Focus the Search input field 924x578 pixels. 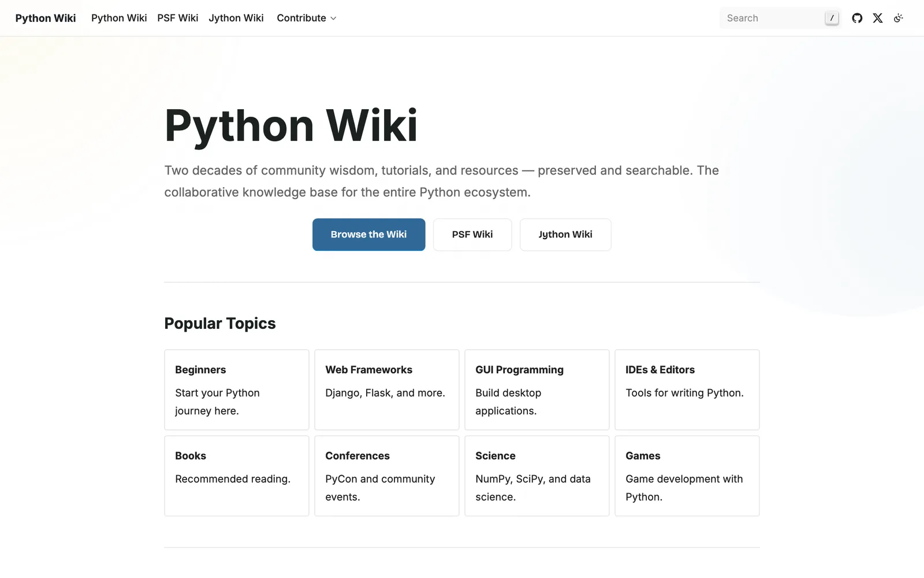pos(780,18)
